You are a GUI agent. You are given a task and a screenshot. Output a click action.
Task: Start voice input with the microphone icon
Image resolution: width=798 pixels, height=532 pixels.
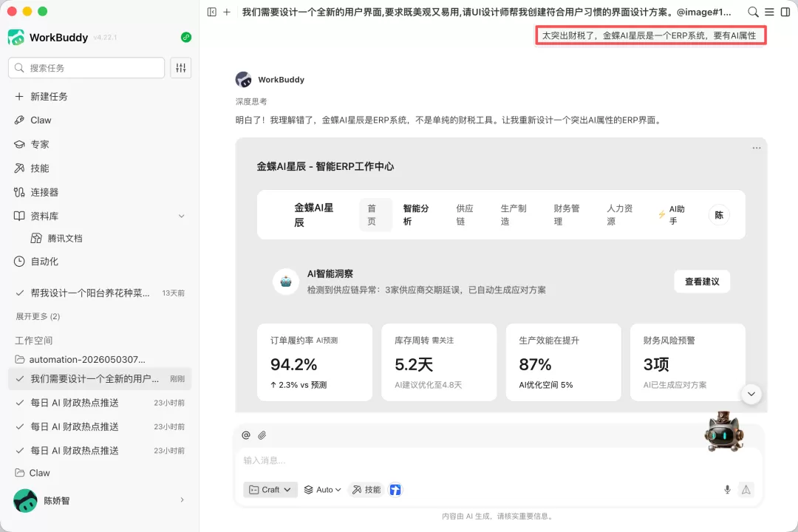pyautogui.click(x=727, y=490)
